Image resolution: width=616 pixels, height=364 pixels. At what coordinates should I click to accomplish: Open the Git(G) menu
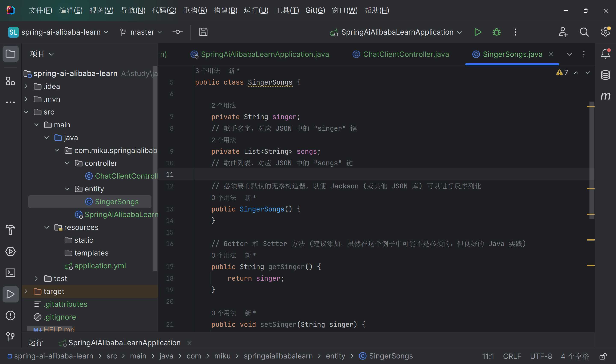pos(315,10)
